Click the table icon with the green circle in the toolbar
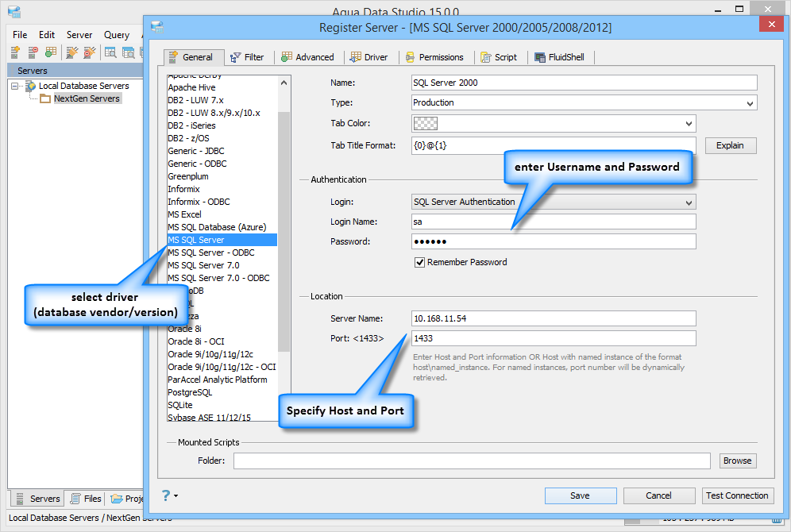 pyautogui.click(x=51, y=52)
